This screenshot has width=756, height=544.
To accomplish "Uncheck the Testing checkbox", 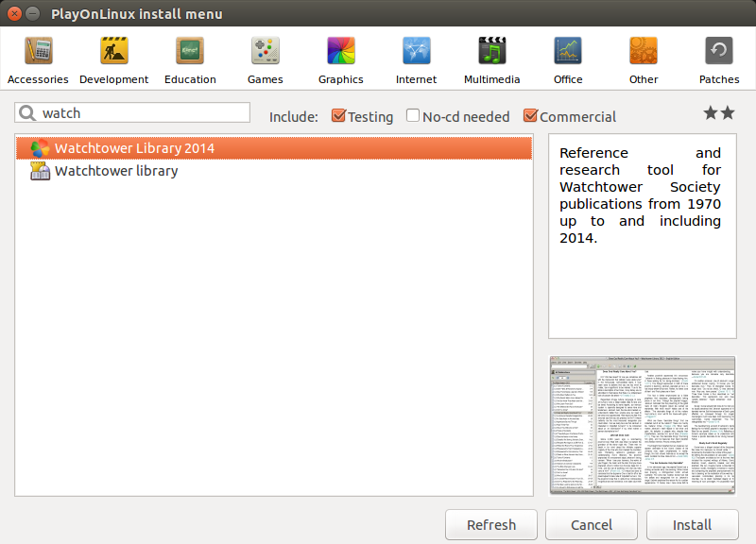I will 339,116.
